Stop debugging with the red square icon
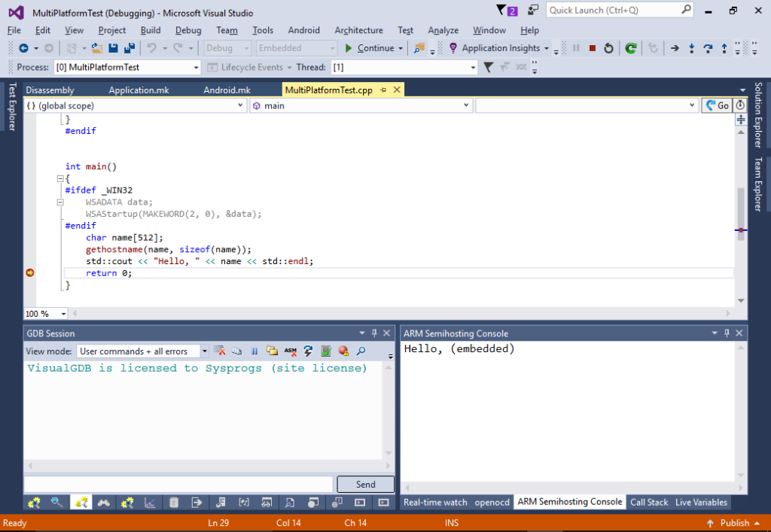 [x=593, y=48]
